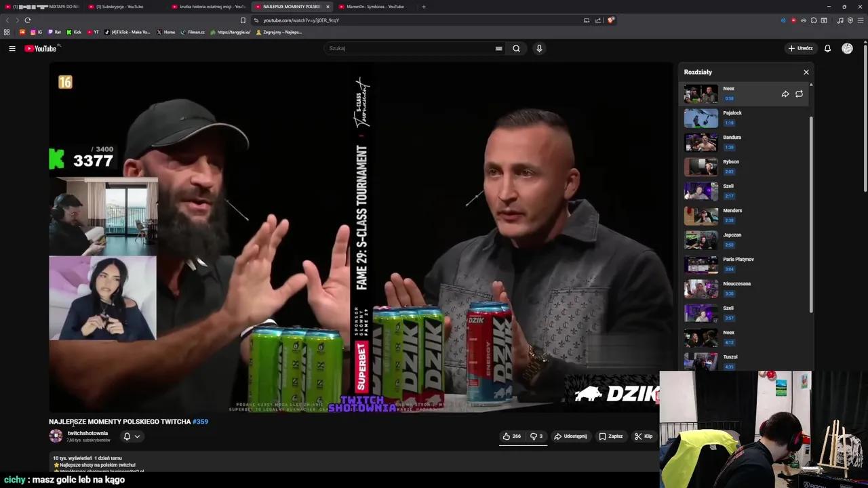
Task: Open the Filman.cc bookmark
Action: click(x=193, y=32)
